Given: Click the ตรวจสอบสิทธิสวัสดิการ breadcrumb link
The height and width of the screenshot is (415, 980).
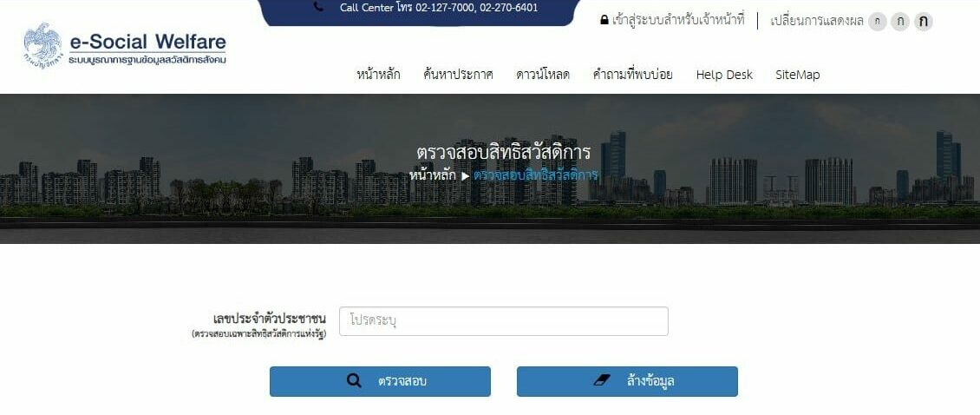Looking at the screenshot, I should click(535, 175).
